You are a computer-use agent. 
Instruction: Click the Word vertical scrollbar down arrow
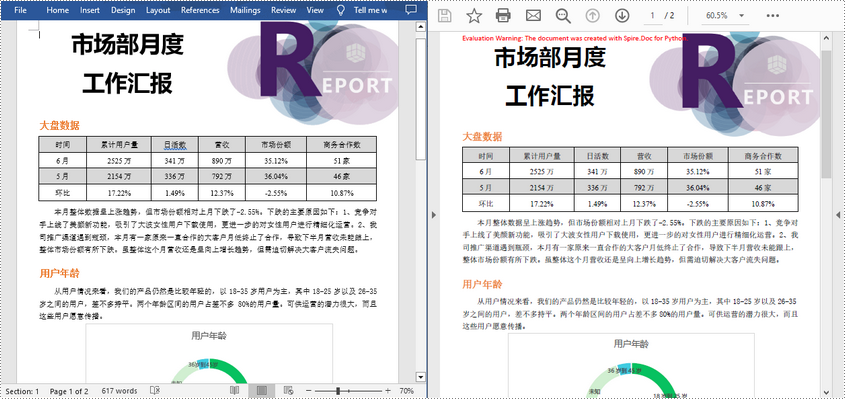point(420,376)
